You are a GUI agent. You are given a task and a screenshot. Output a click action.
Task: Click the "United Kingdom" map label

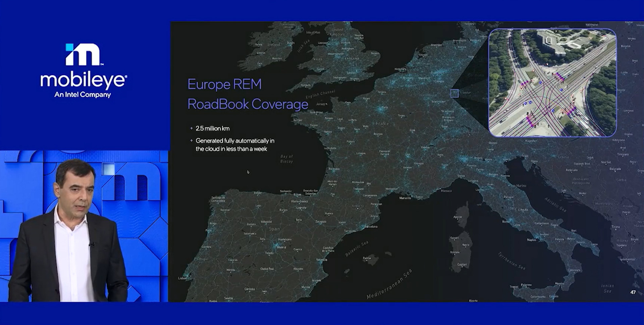[x=337, y=32]
